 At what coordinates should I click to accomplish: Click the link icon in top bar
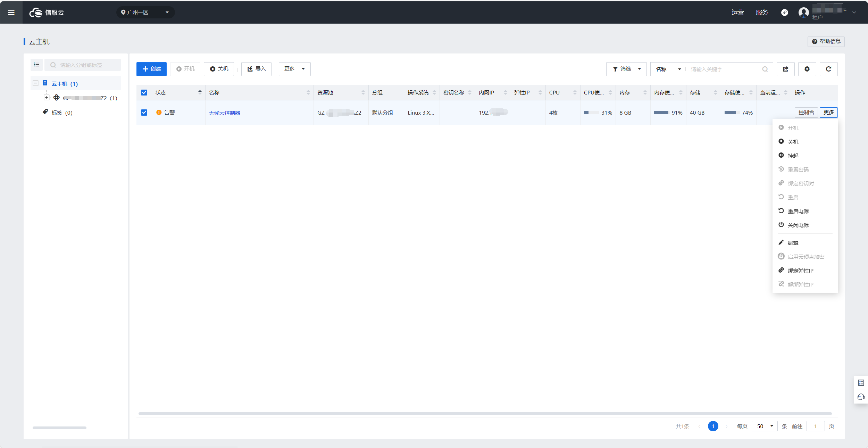coord(784,13)
